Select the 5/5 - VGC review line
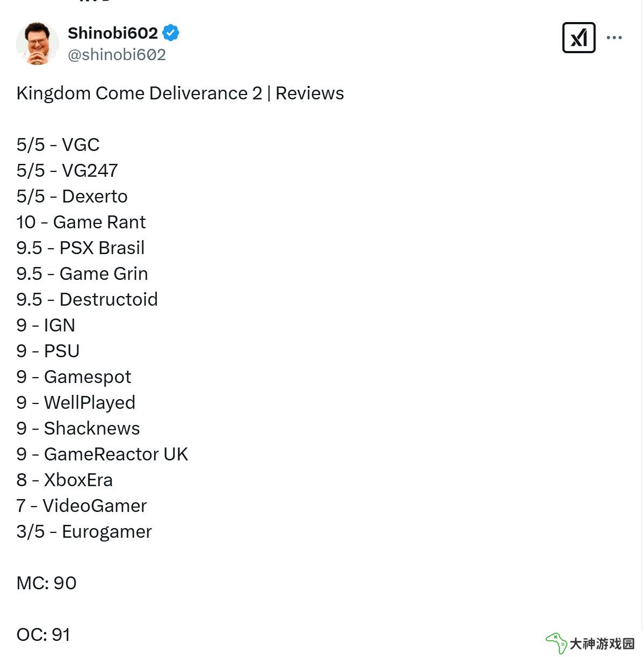Image resolution: width=644 pixels, height=657 pixels. pyautogui.click(x=58, y=145)
